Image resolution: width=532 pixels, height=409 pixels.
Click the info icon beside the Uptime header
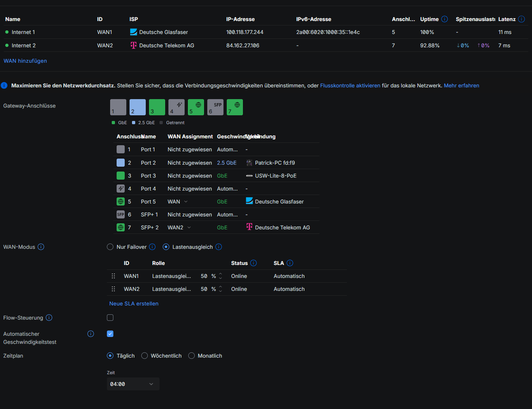click(445, 19)
